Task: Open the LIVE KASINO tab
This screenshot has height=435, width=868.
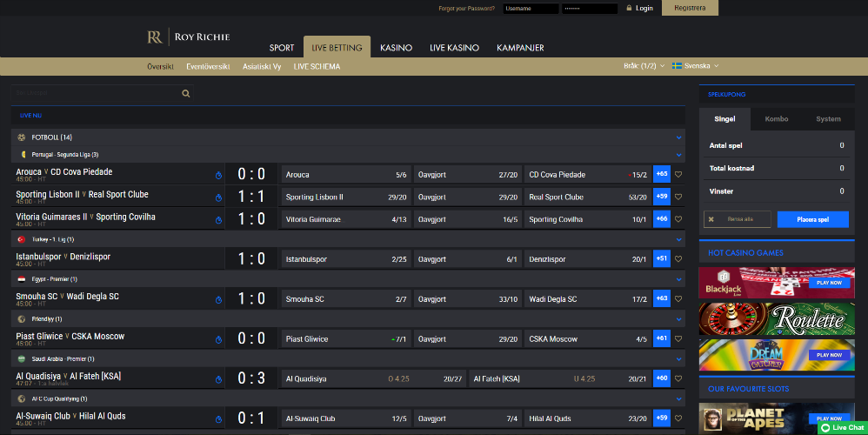Action: pyautogui.click(x=454, y=48)
